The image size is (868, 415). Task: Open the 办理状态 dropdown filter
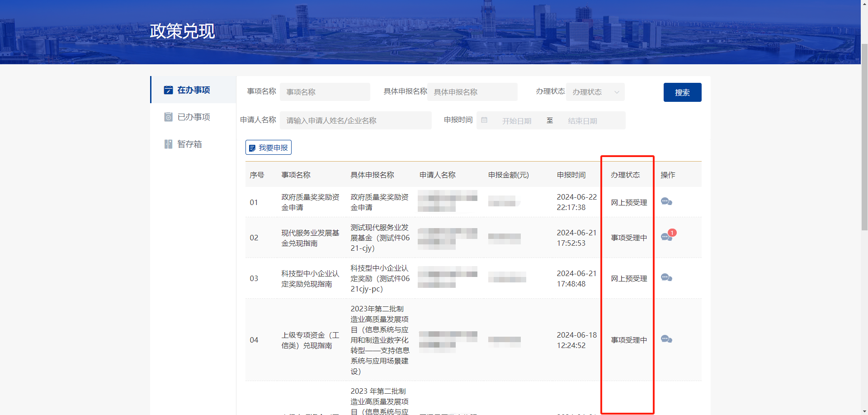[595, 92]
